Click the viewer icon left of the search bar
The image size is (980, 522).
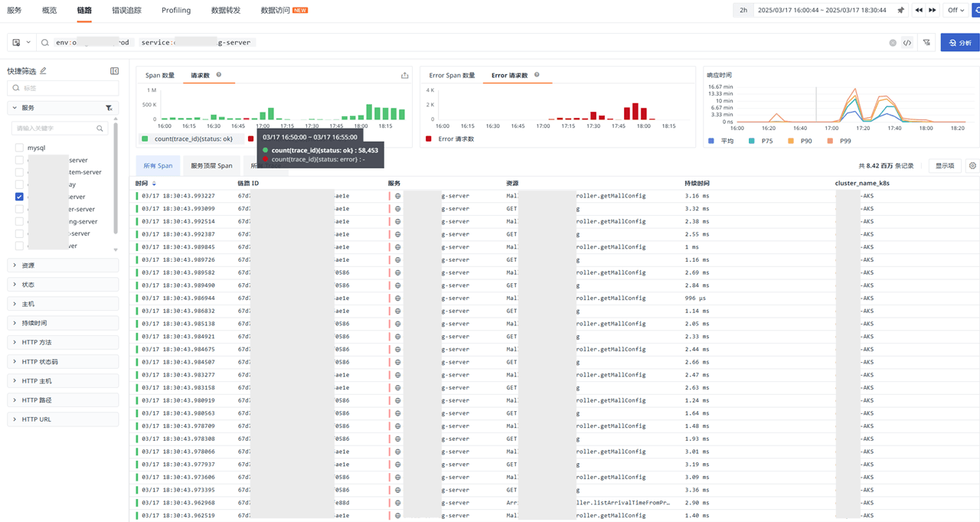(x=16, y=43)
